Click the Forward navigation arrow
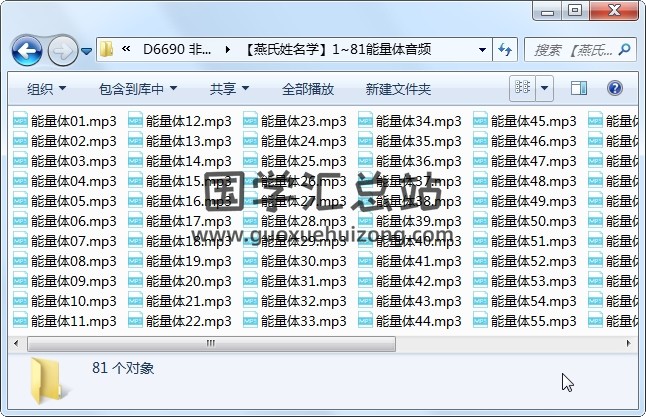The height and width of the screenshot is (417, 646). (63, 51)
